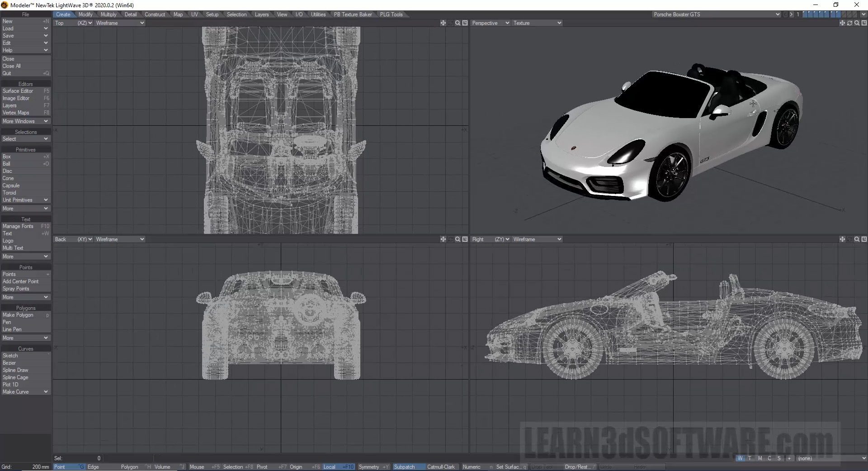Switch to the Modify tab
The height and width of the screenshot is (471, 868).
tap(85, 14)
